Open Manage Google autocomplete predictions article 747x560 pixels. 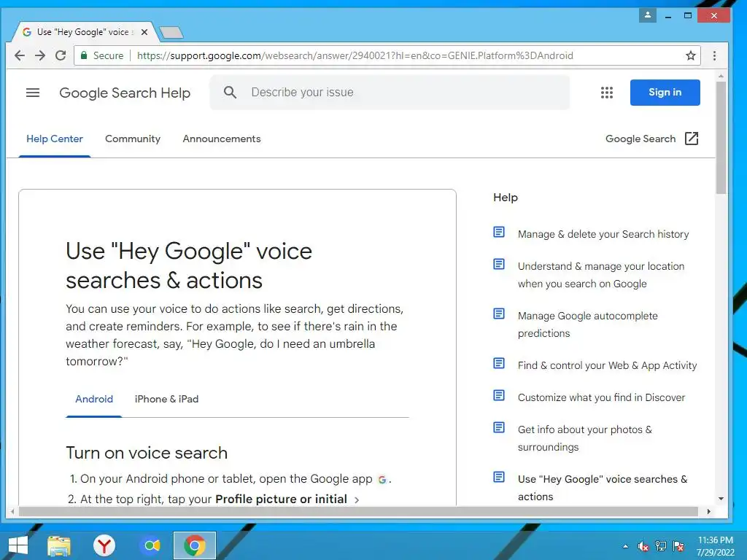pos(587,324)
